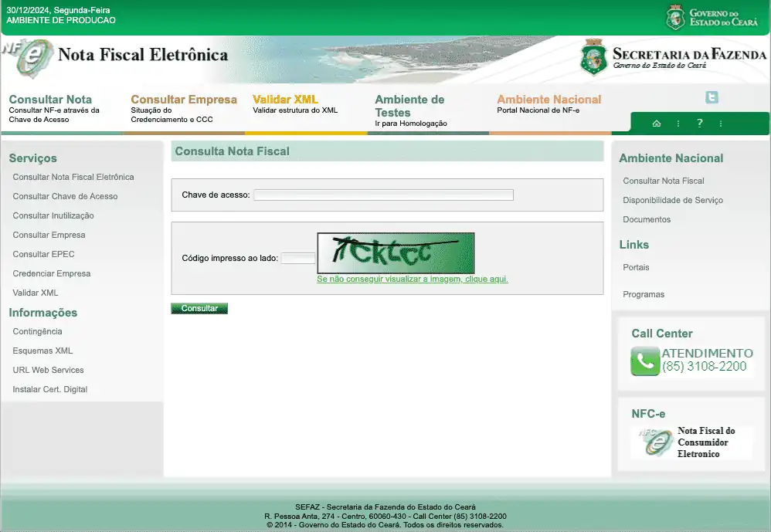Open Disponibilidade de Serviço link
The width and height of the screenshot is (771, 532).
[673, 200]
